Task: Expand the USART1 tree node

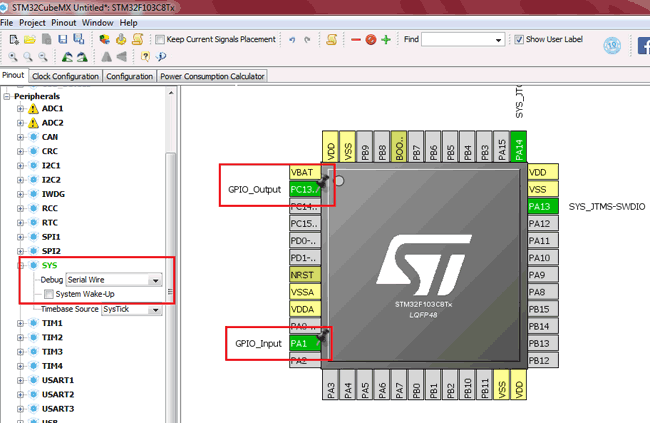Action: point(20,380)
